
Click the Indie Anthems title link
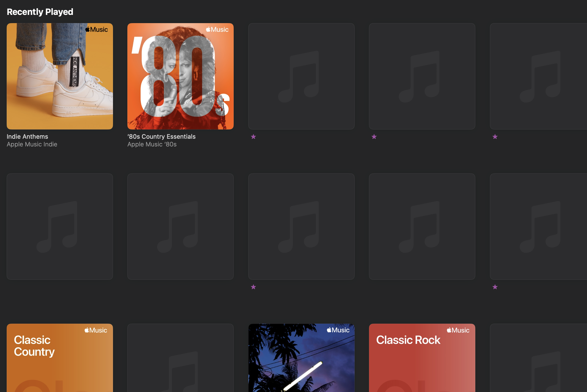[27, 136]
